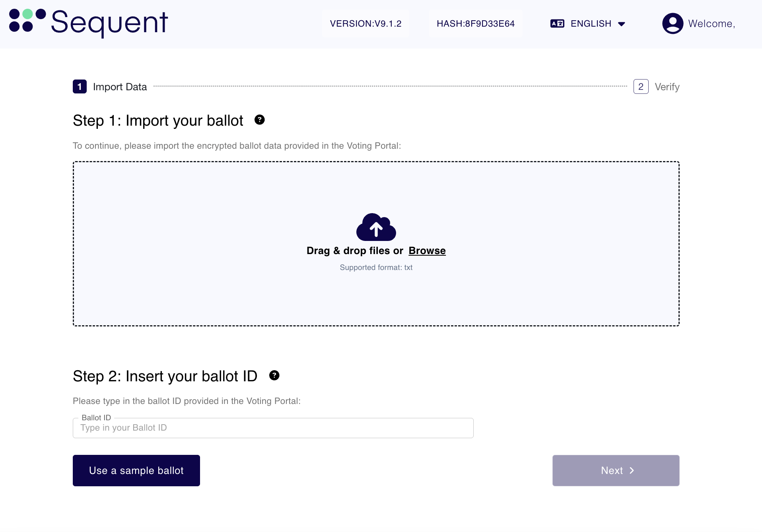Click the cloud upload icon
762x532 pixels.
(x=376, y=227)
